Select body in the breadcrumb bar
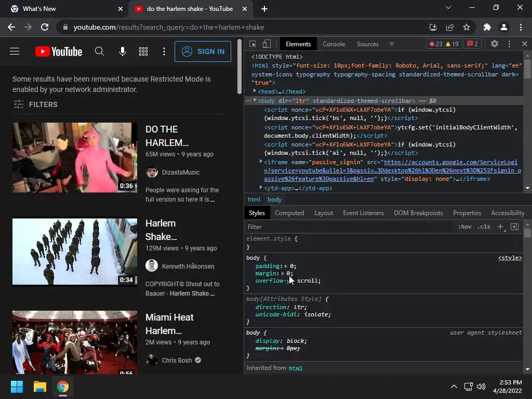Viewport: 532px width, 399px height. (274, 199)
